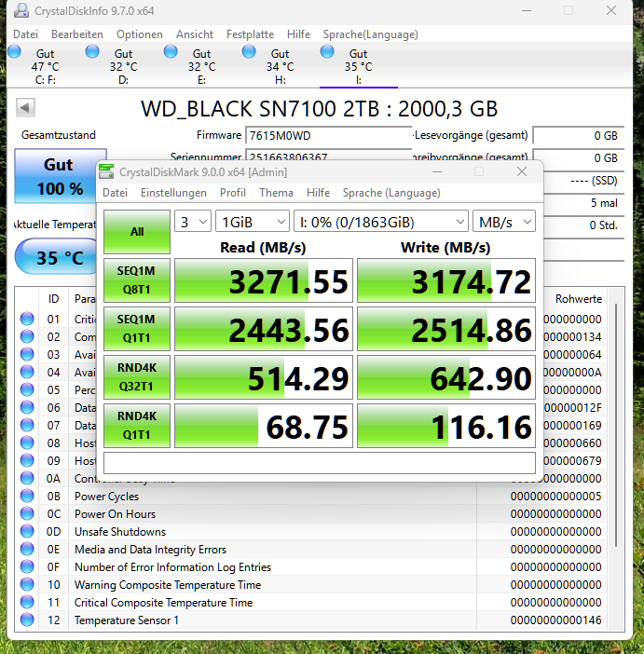
Task: Start the SEQ1M Q1T1 test
Action: [x=137, y=329]
